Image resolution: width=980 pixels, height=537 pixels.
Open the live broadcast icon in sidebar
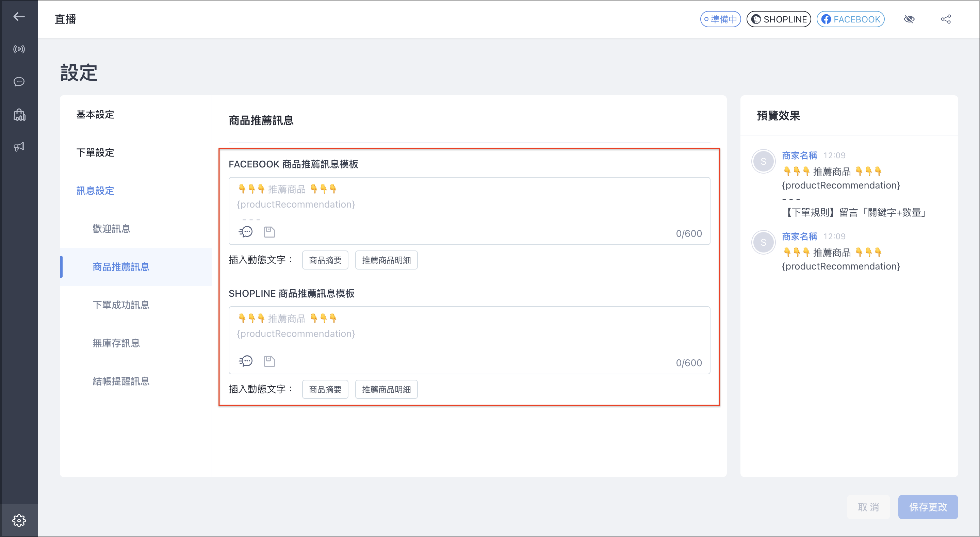19,49
